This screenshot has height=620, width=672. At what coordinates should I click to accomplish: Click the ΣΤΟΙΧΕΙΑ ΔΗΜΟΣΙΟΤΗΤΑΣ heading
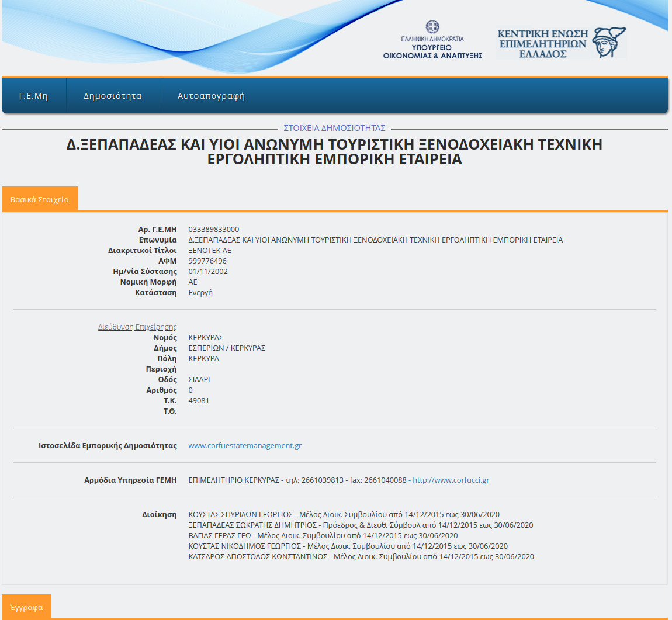(x=334, y=128)
